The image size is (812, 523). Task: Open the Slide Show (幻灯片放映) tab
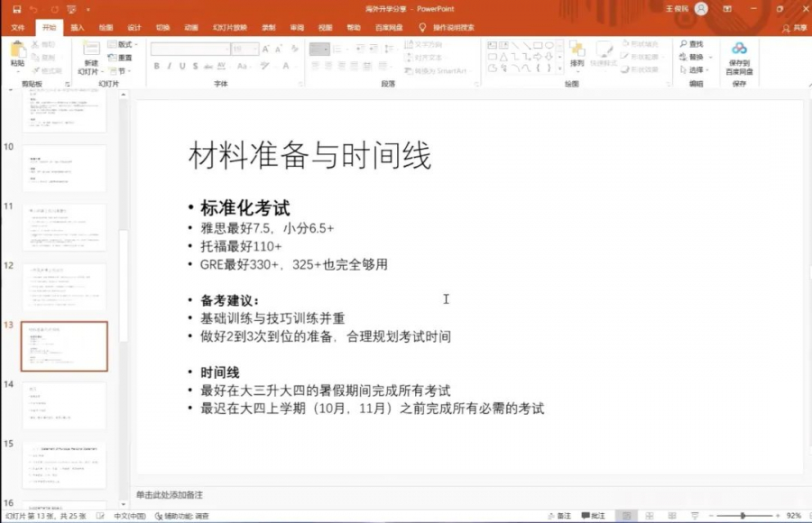(229, 27)
